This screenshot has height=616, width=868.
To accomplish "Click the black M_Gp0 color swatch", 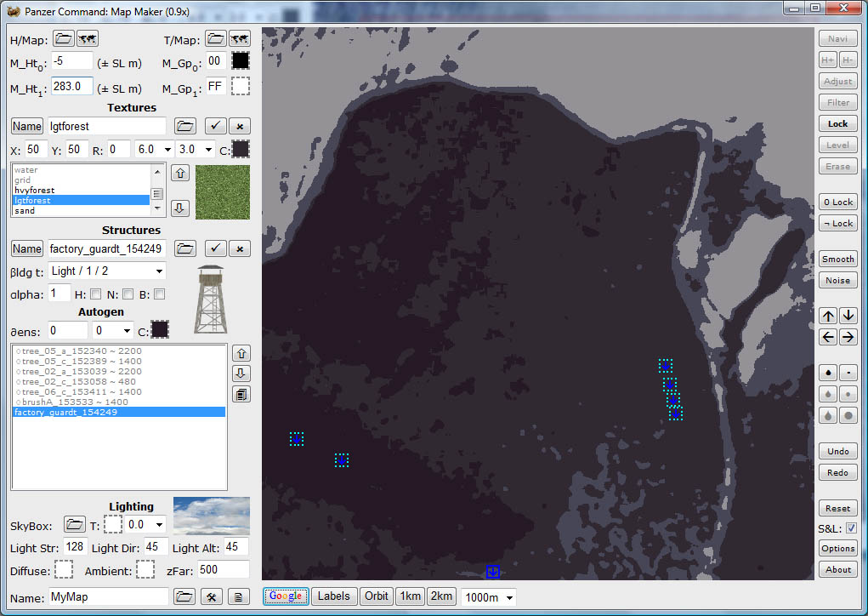I will [241, 61].
